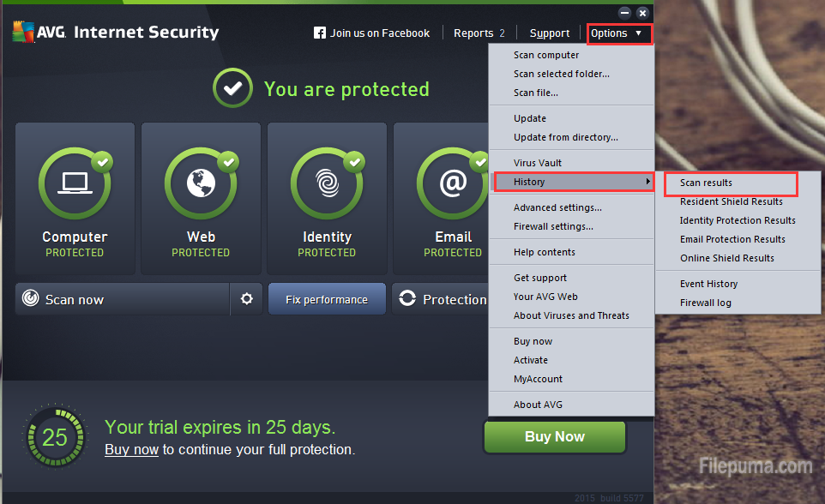825x504 pixels.
Task: Expand the History submenu arrow
Action: [647, 182]
